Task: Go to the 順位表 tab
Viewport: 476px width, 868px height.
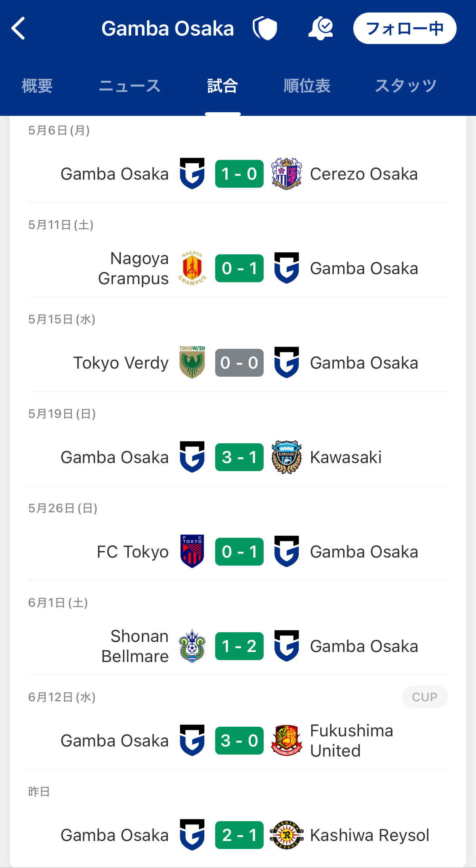Action: click(x=307, y=86)
